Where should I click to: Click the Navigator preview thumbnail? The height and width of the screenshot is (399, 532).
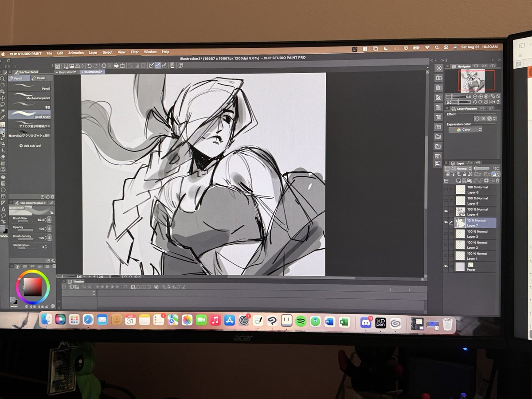(473, 80)
